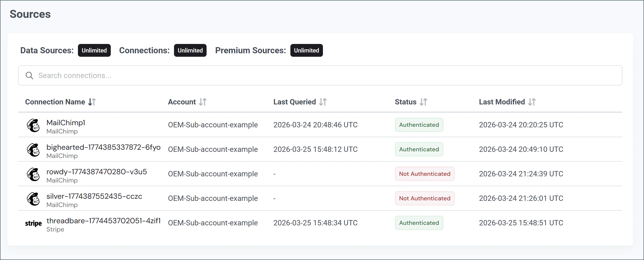Click the Last Modified column header

502,102
